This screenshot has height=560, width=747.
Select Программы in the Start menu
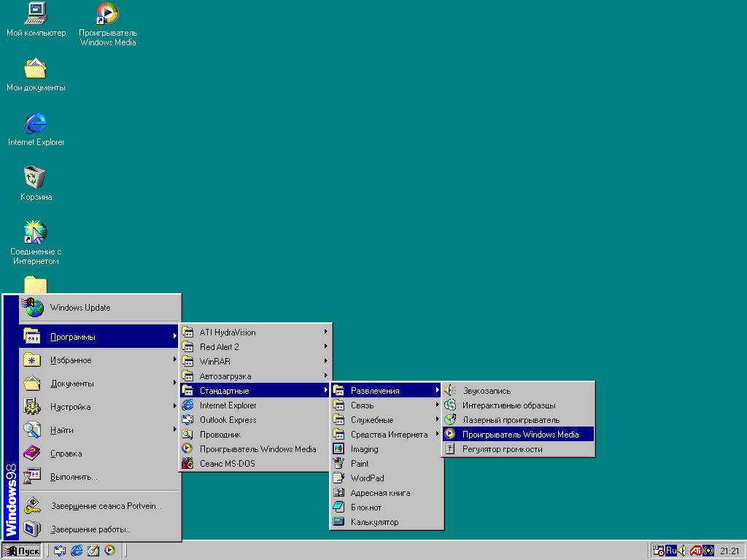pos(100,336)
